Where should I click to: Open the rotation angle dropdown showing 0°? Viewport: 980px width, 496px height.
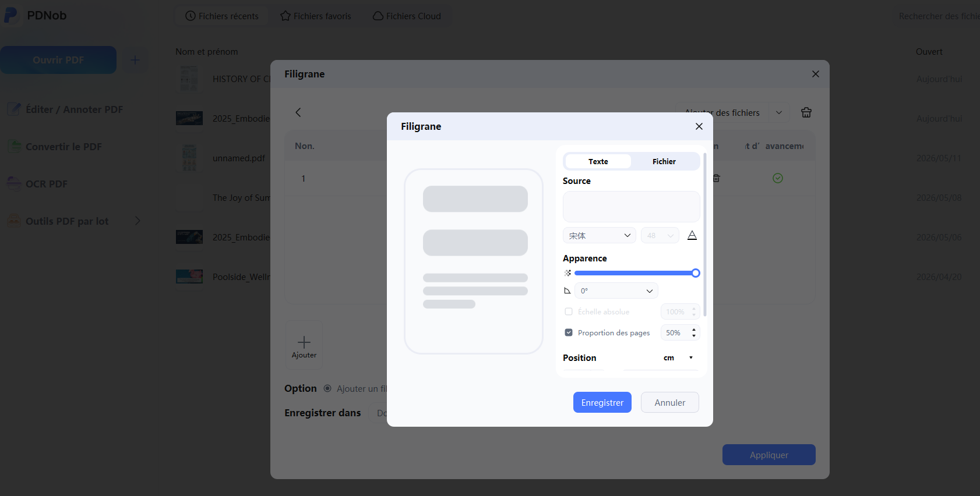[616, 290]
